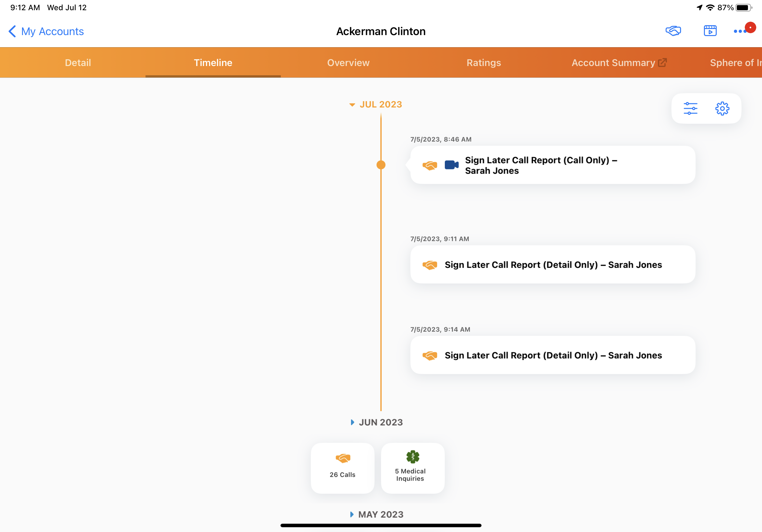Expand the MAY 2023 section
762x532 pixels.
coord(377,514)
